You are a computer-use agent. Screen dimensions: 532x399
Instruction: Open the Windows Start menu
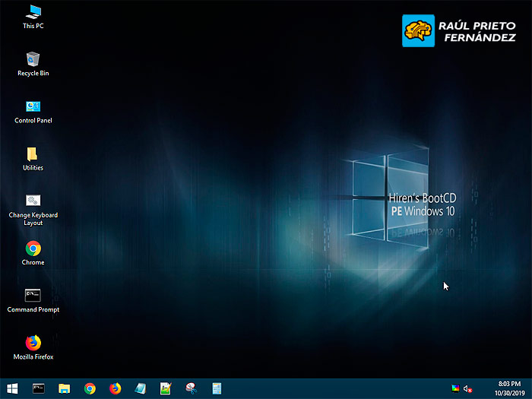[13, 388]
